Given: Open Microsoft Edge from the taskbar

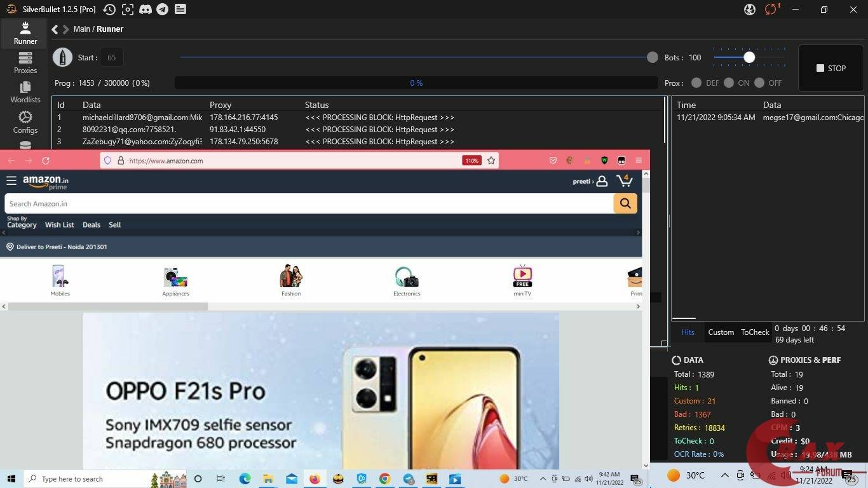Looking at the screenshot, I should tap(245, 479).
